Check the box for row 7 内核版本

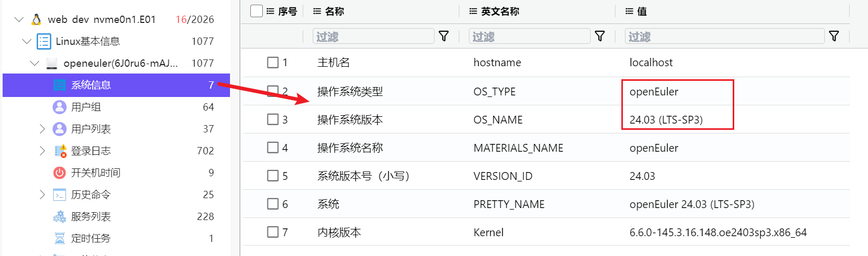[x=273, y=232]
